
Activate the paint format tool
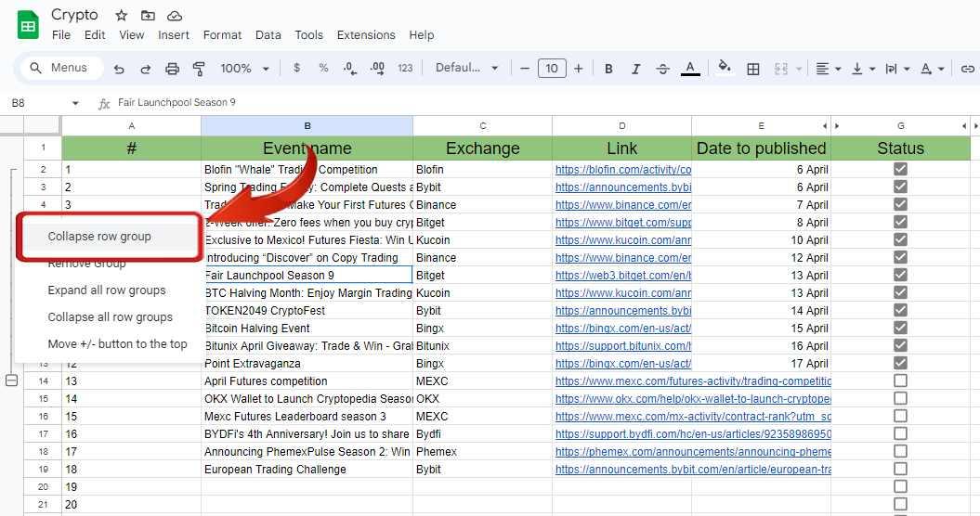coord(199,69)
